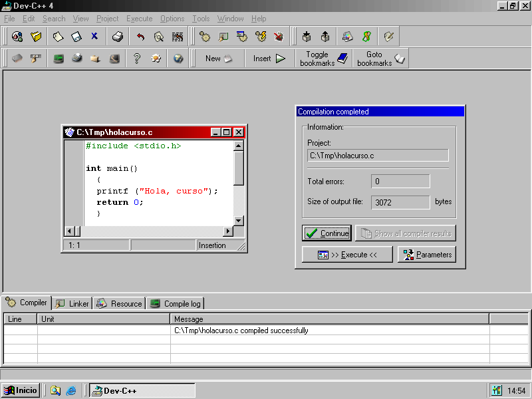The height and width of the screenshot is (399, 532).
Task: Open the Parameters dialog button
Action: point(427,255)
